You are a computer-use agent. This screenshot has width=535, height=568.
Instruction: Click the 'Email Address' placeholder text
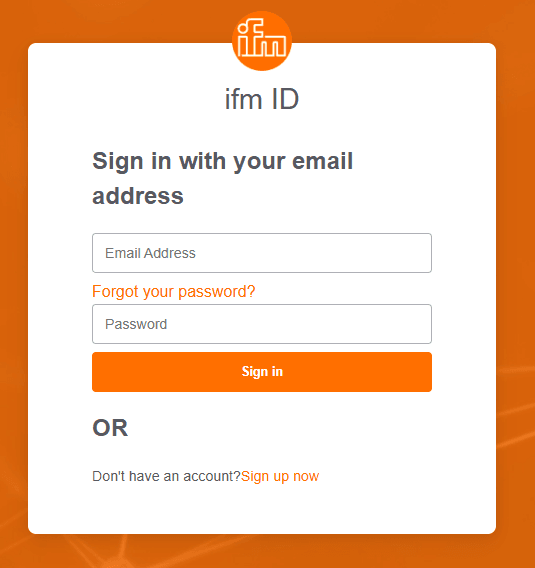[x=150, y=253]
